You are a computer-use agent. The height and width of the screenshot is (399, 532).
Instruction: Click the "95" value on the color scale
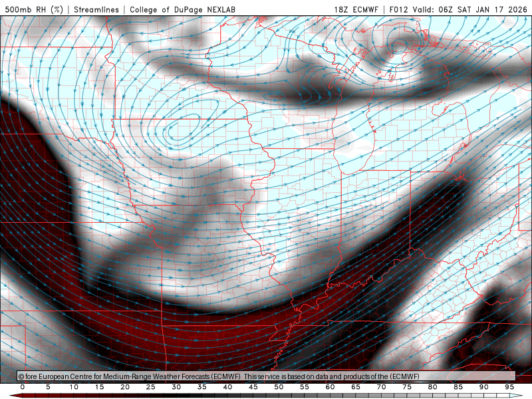pyautogui.click(x=509, y=387)
